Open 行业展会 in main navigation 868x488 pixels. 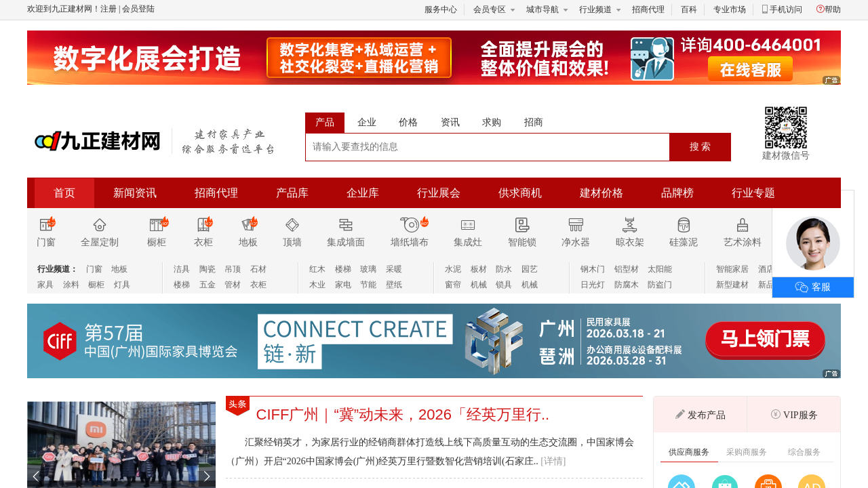coord(439,193)
